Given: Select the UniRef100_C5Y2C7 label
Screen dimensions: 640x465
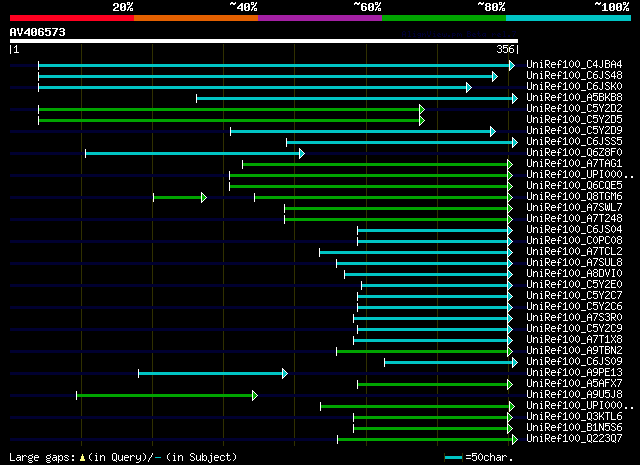Looking at the screenshot, I should pyautogui.click(x=574, y=296).
